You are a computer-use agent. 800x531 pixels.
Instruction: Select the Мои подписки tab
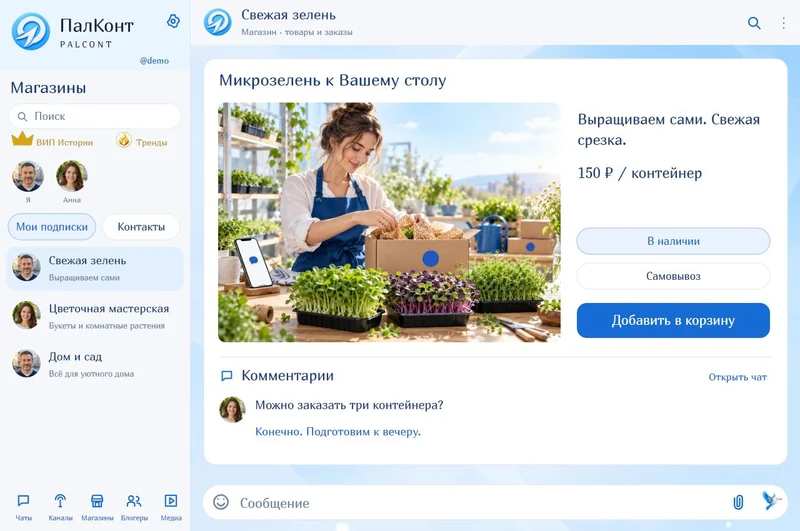coord(52,226)
